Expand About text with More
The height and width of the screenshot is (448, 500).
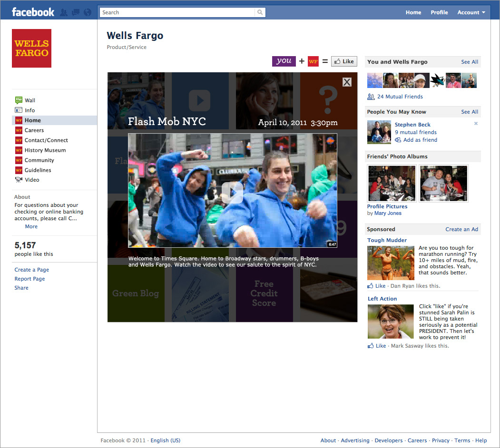(31, 226)
